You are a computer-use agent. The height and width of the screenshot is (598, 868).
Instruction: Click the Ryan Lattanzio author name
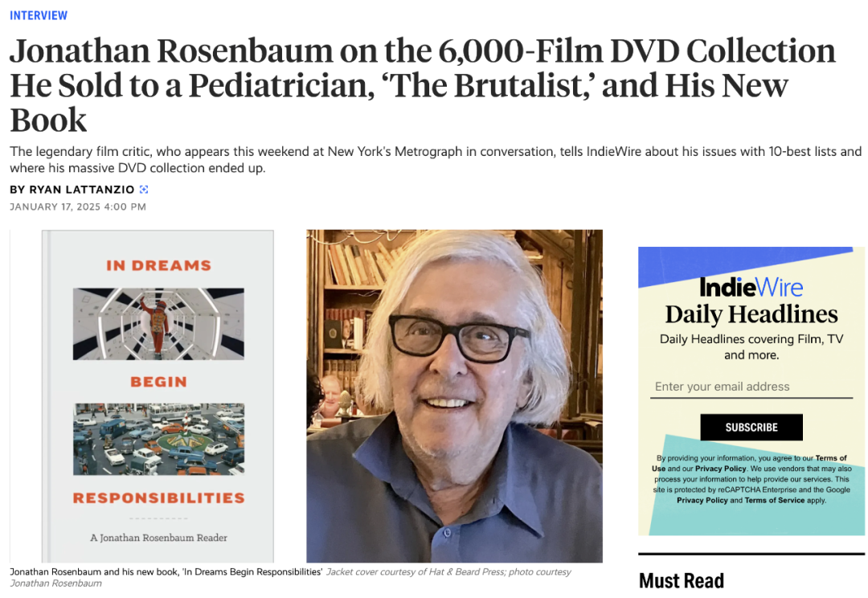point(82,190)
